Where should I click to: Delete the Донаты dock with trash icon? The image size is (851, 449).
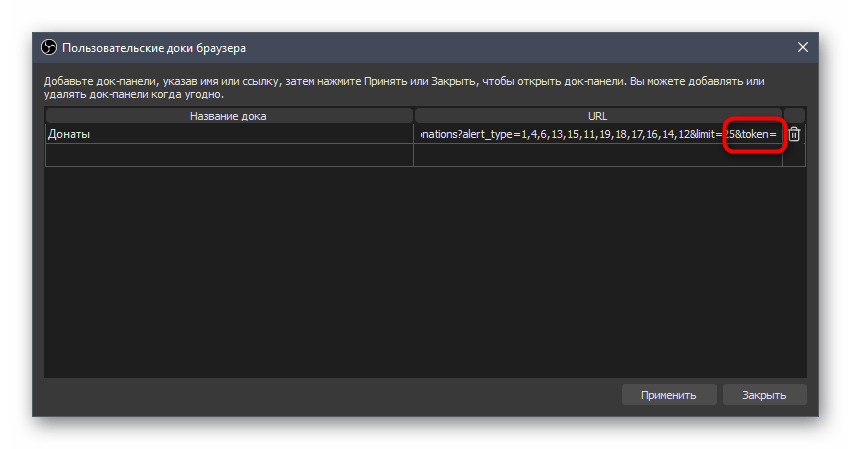pyautogui.click(x=794, y=134)
